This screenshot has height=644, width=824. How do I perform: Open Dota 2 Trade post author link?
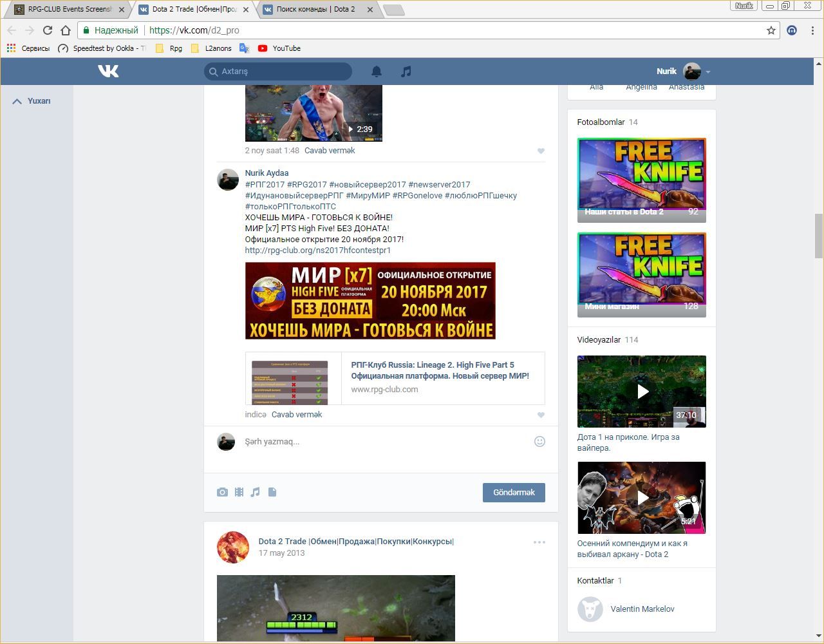356,542
